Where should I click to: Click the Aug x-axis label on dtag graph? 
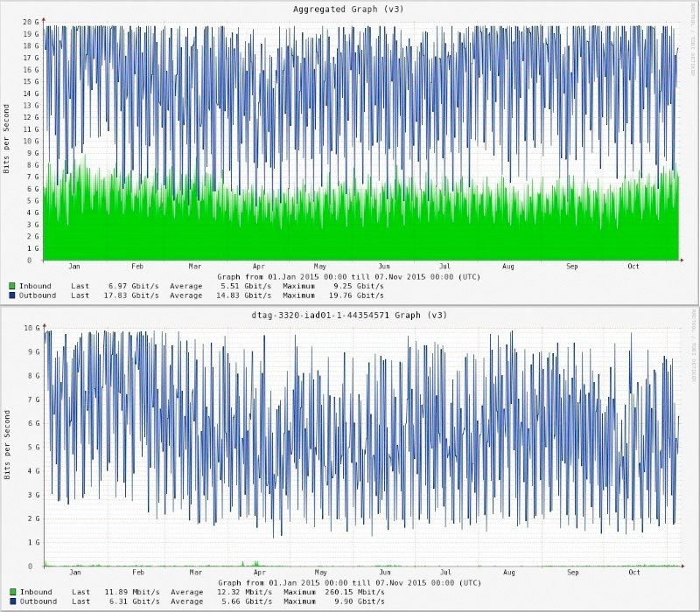(x=509, y=573)
